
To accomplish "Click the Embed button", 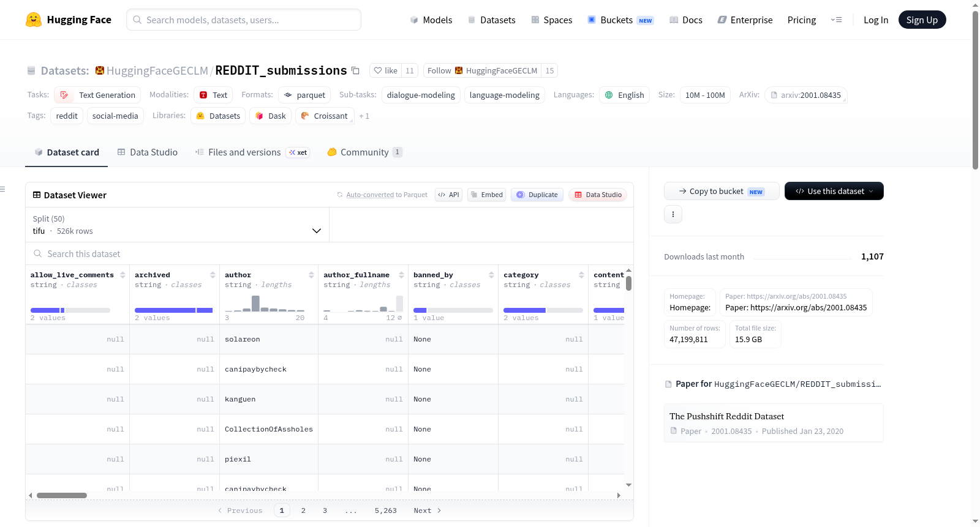I will click(x=486, y=195).
